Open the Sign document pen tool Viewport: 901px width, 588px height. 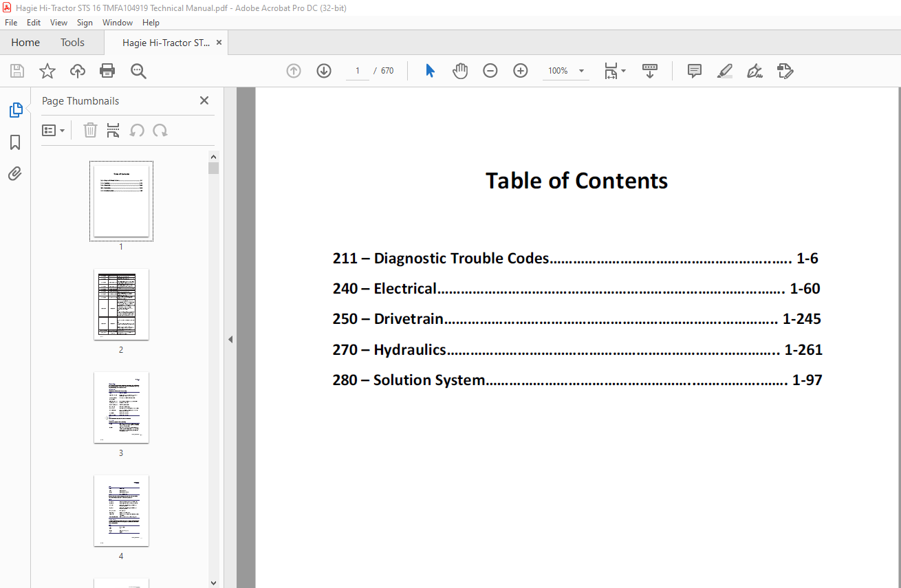755,71
